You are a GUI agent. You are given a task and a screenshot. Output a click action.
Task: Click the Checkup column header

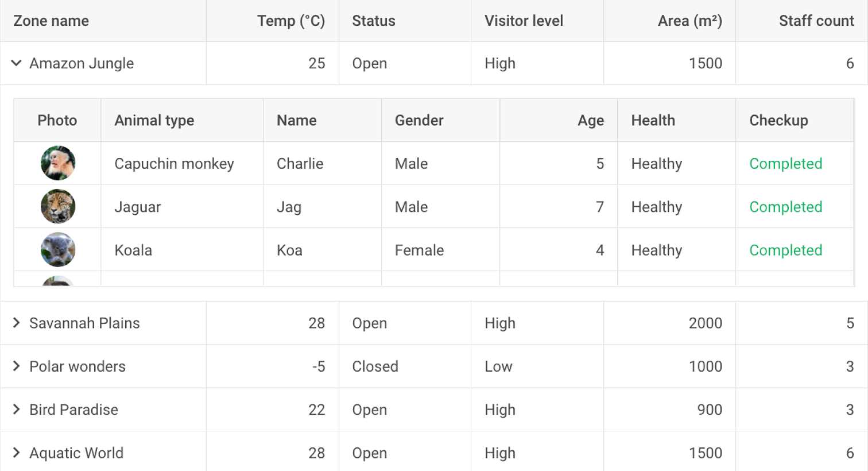(x=795, y=120)
